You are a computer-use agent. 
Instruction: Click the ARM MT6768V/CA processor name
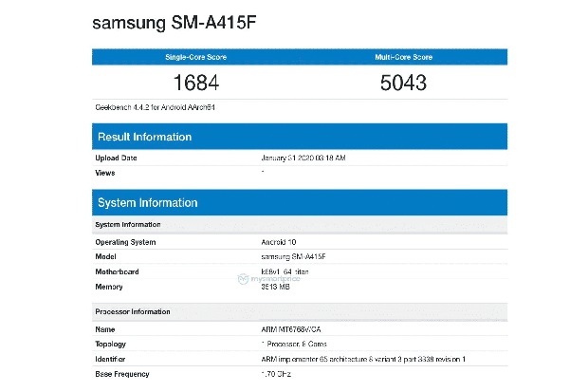[291, 329]
